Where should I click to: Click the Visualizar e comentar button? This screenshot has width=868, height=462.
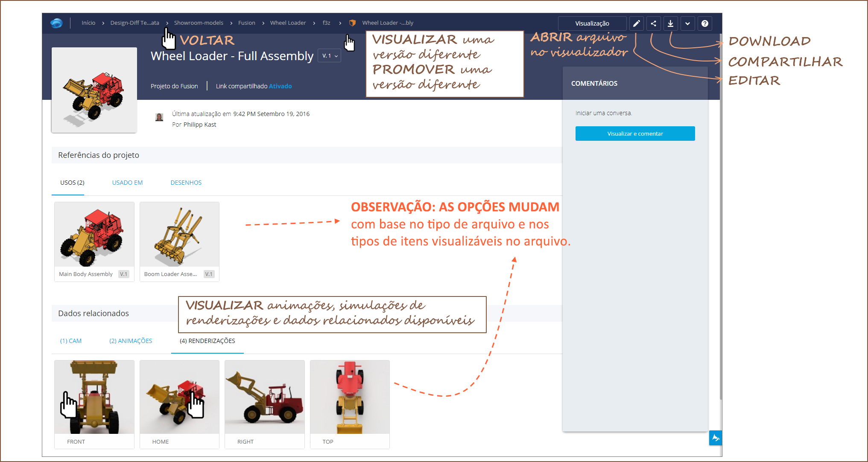635,134
